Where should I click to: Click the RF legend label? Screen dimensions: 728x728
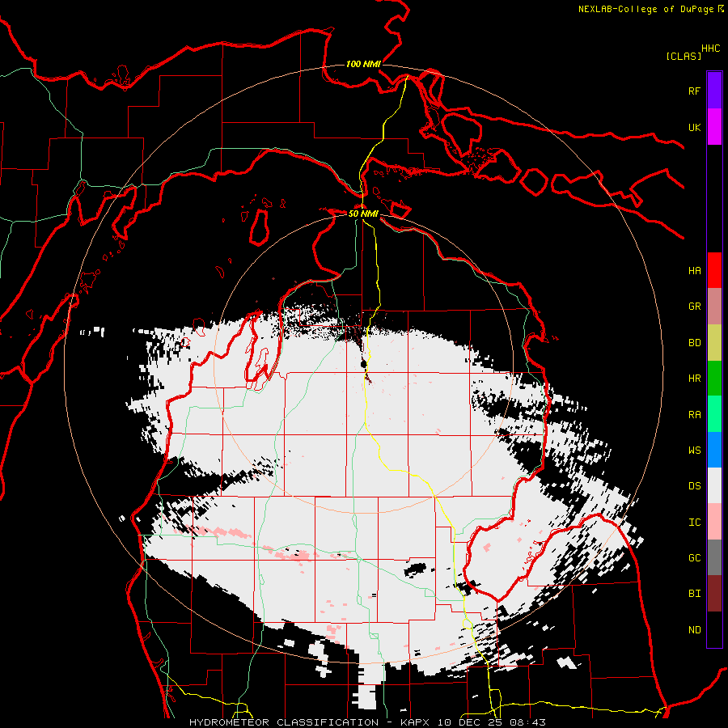pyautogui.click(x=694, y=91)
